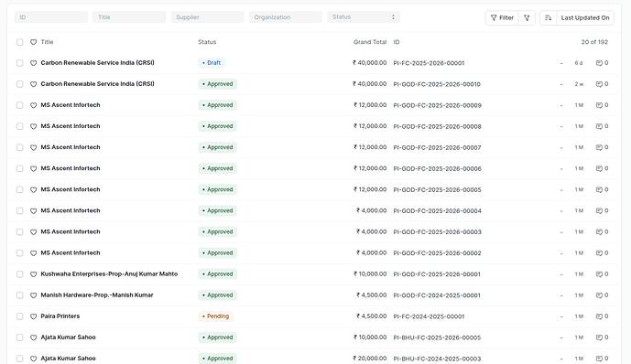Screen dimensions: 631x364
Task: Tick the select-all checkbox in header
Action: 20,42
